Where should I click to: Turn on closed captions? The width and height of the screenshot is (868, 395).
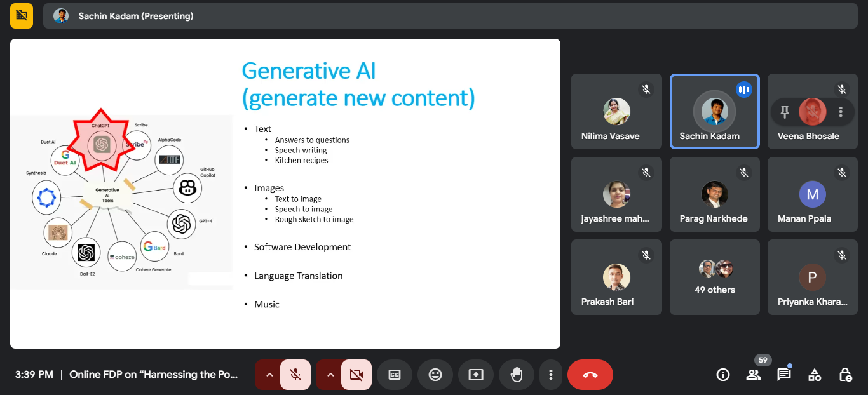pyautogui.click(x=395, y=375)
